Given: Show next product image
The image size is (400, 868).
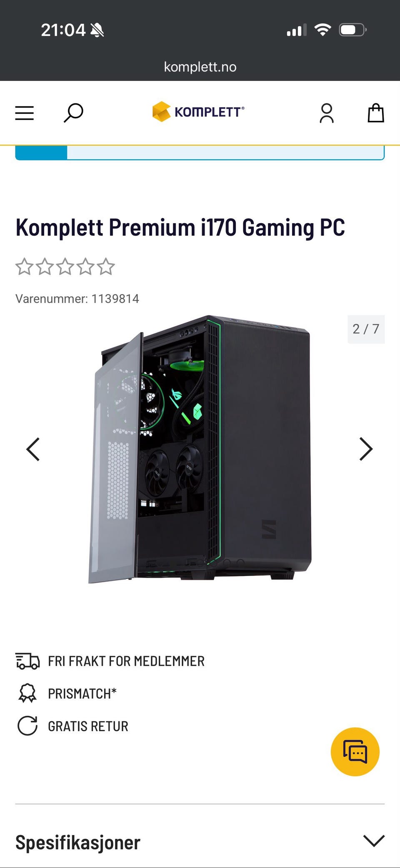Looking at the screenshot, I should pyautogui.click(x=366, y=449).
